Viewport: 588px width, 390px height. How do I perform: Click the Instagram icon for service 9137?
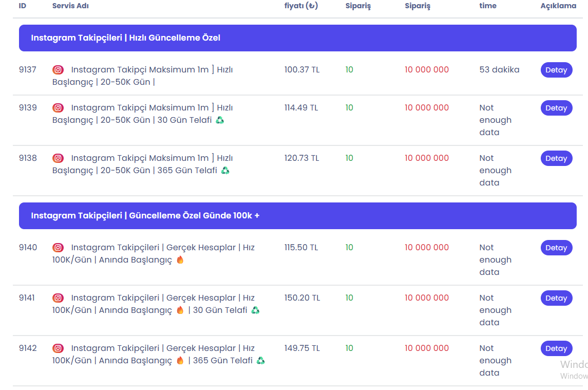(x=58, y=70)
